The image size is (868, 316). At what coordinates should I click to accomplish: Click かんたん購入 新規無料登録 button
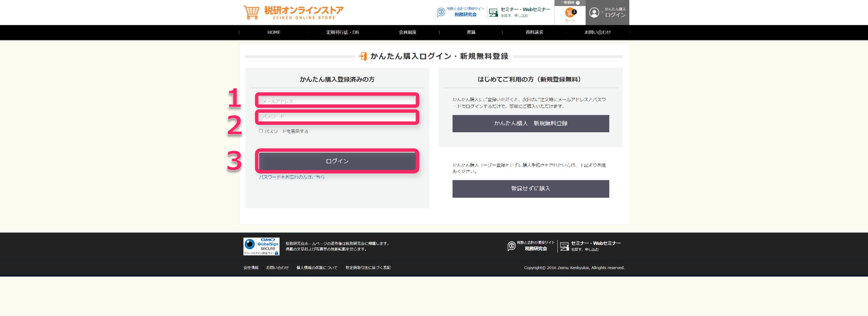click(530, 123)
